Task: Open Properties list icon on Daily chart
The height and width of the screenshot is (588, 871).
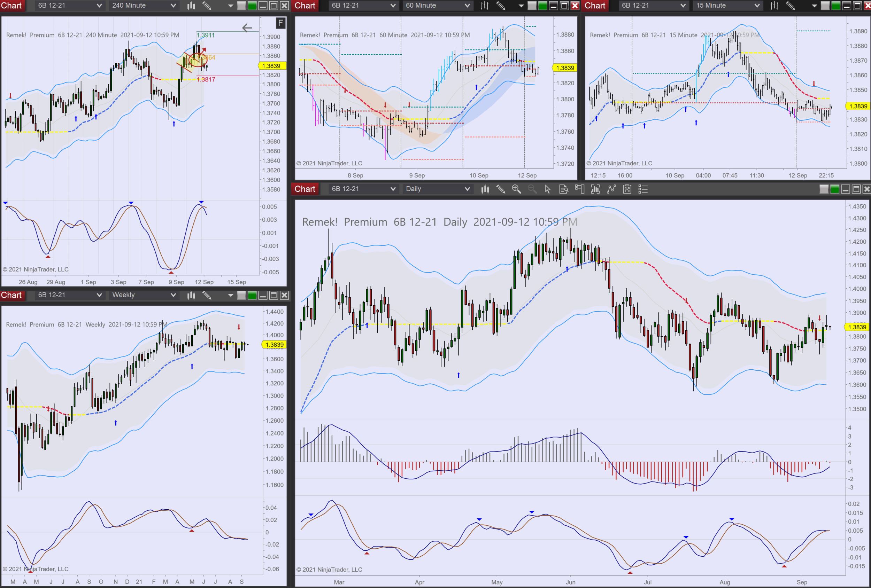Action: [x=643, y=189]
